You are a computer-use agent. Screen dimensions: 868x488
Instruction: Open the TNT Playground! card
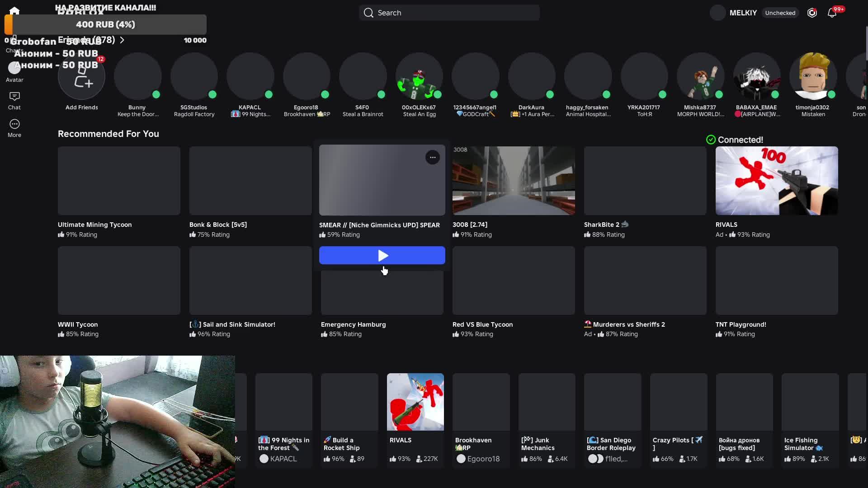777,292
